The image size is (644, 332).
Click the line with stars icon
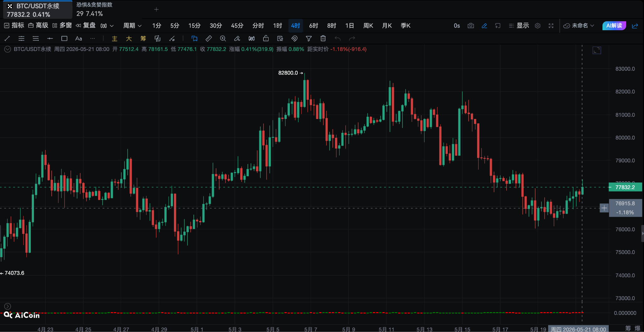(172, 38)
